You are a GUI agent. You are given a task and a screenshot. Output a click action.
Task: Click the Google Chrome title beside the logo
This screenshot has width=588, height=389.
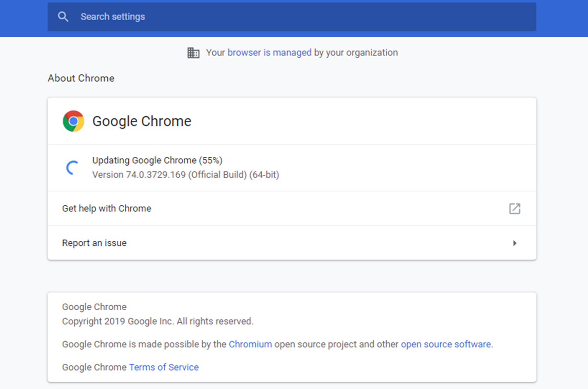(142, 121)
